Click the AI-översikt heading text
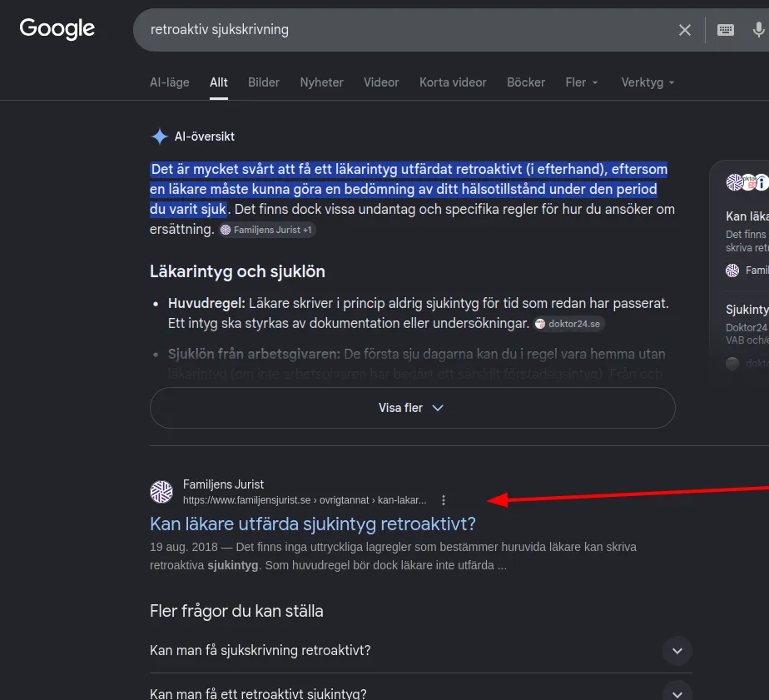This screenshot has height=700, width=769. (x=205, y=137)
